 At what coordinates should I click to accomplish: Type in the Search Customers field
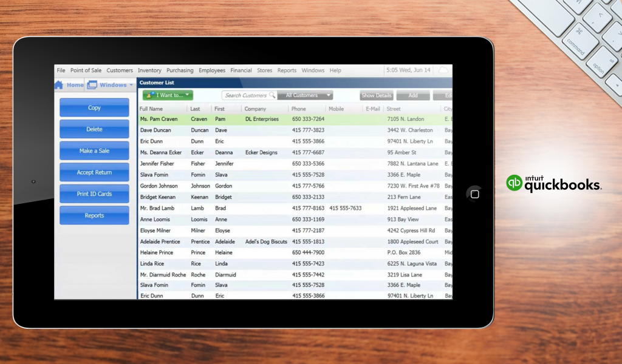tap(245, 95)
